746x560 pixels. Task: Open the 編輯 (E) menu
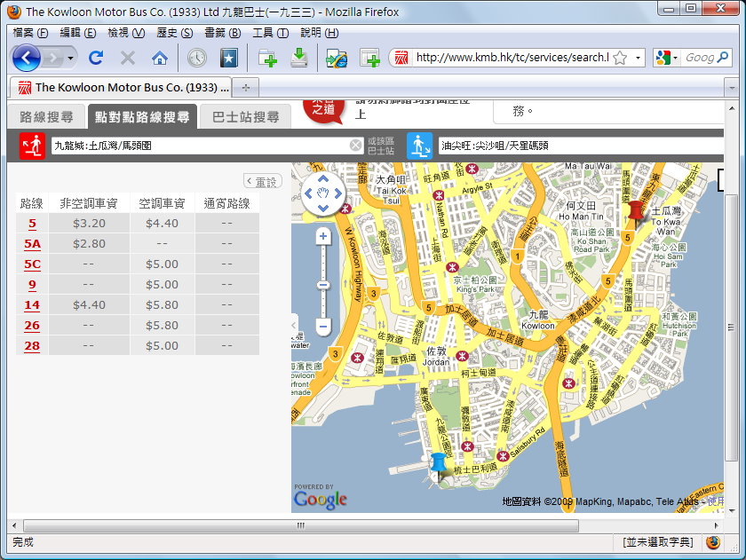(x=78, y=33)
